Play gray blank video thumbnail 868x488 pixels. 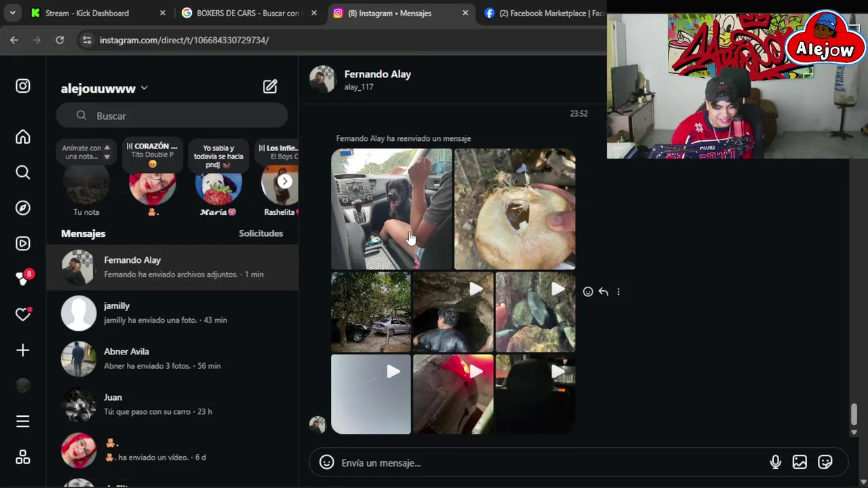point(371,394)
